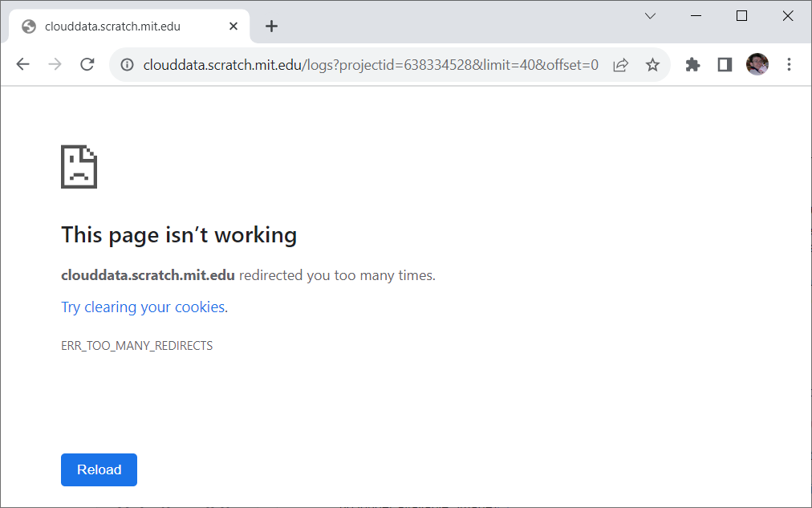Click the bold clouddata.scratch.mit.edu text in message
The width and height of the screenshot is (812, 508).
click(148, 275)
